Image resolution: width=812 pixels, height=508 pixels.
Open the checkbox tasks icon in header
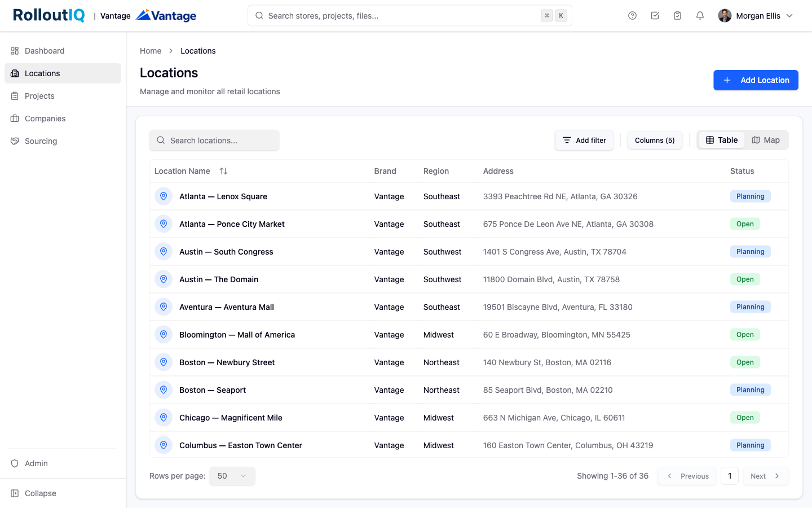[655, 16]
